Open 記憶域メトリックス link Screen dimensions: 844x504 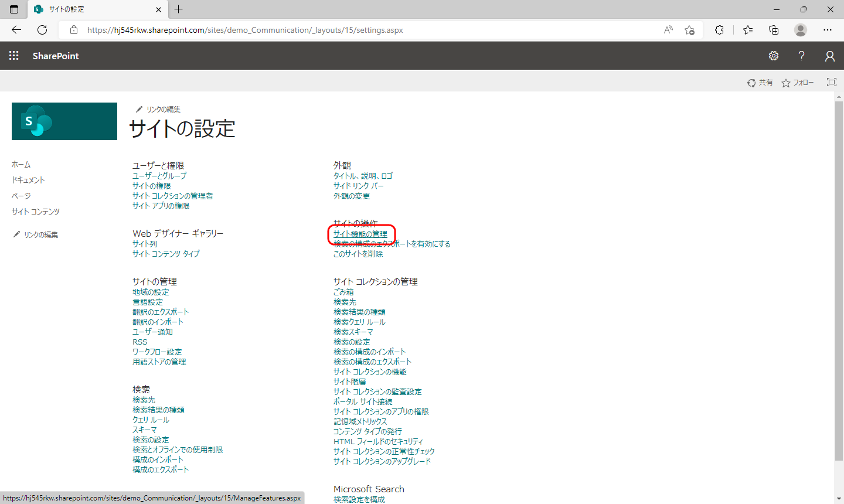coord(360,421)
